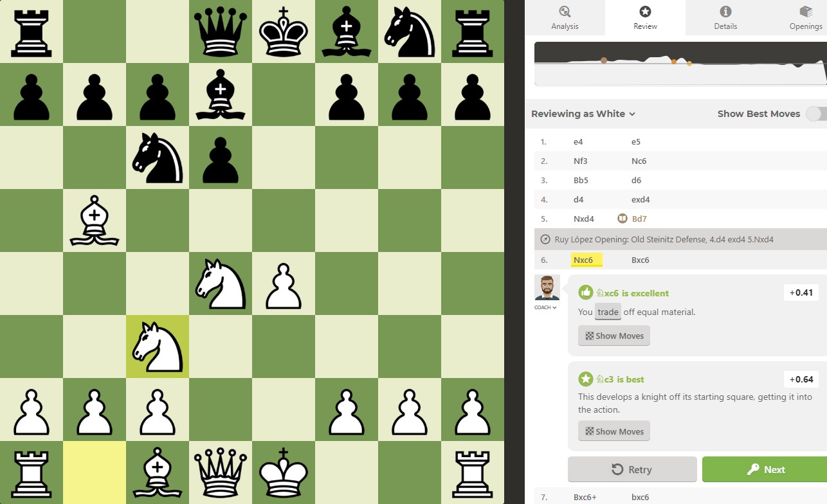The height and width of the screenshot is (504, 827).
Task: Click the green Next button
Action: pos(765,469)
